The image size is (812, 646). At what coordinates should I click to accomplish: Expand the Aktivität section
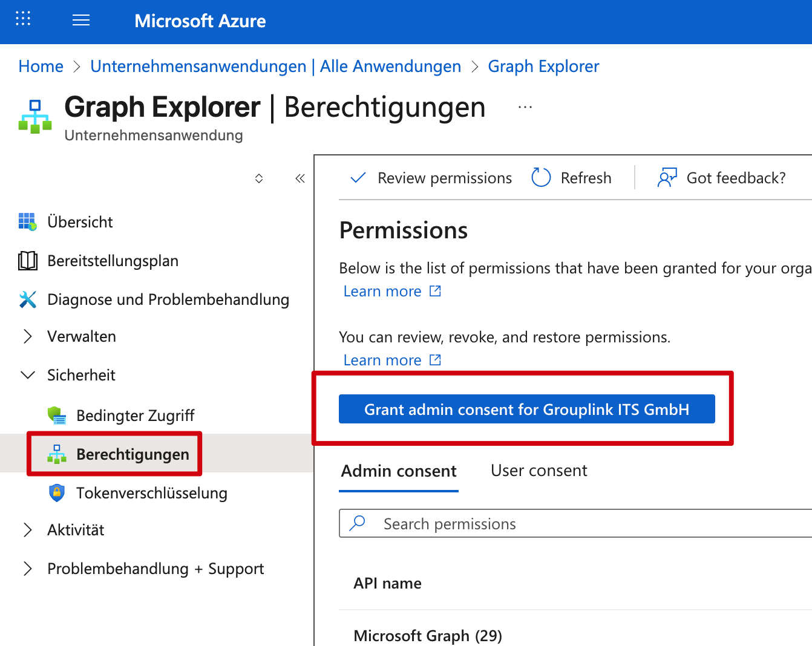[x=28, y=530]
